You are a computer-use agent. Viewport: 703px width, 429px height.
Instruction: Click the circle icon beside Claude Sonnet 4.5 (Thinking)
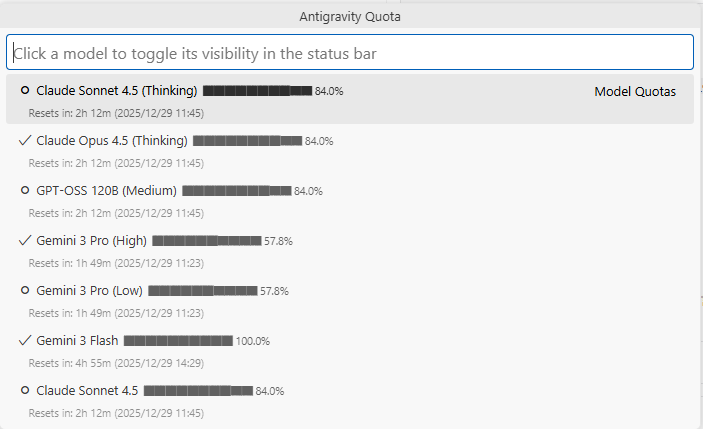point(25,91)
